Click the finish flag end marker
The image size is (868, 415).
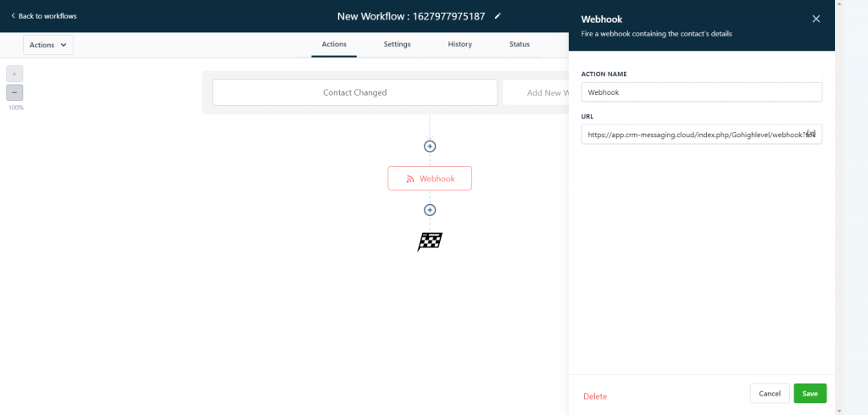click(x=430, y=241)
